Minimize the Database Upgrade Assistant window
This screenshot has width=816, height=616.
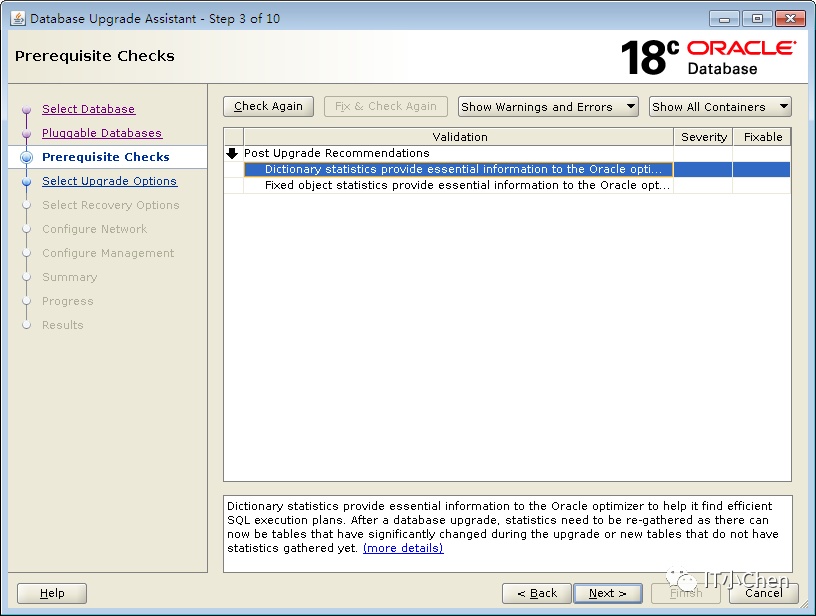pyautogui.click(x=723, y=19)
